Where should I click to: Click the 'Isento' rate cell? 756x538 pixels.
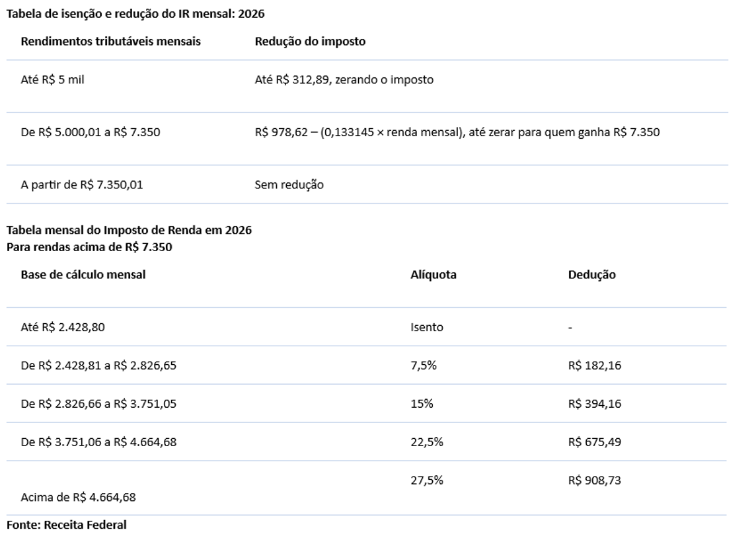click(426, 327)
